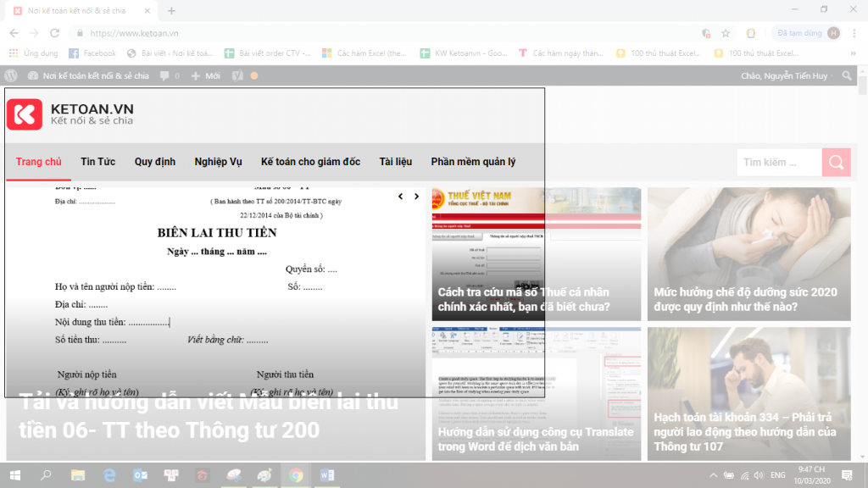Open Các hàm Excel bookmark
The image size is (868, 488).
[364, 53]
